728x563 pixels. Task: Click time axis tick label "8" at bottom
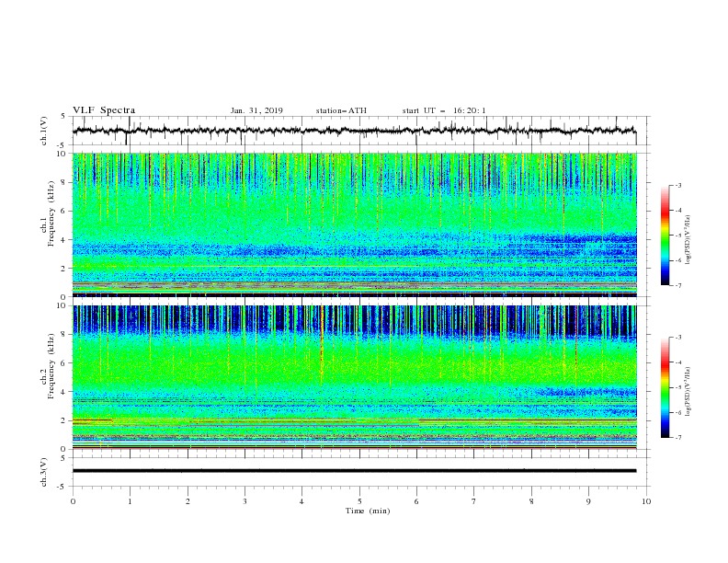(x=531, y=501)
